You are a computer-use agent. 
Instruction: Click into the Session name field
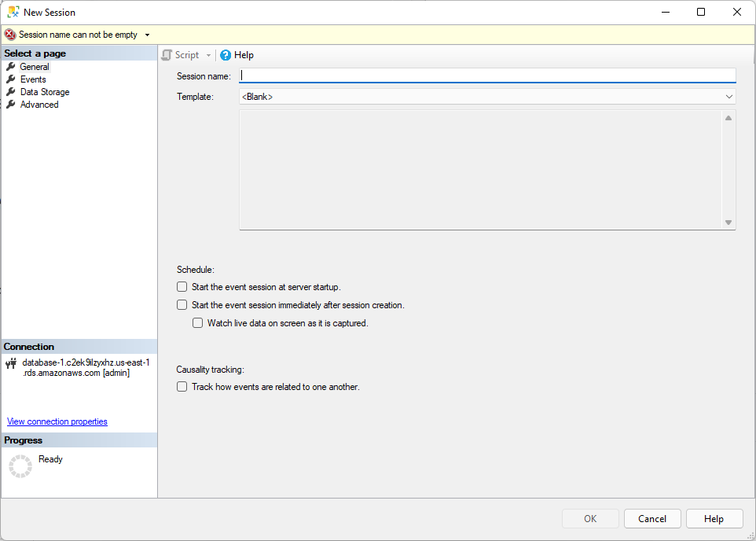[x=487, y=75]
